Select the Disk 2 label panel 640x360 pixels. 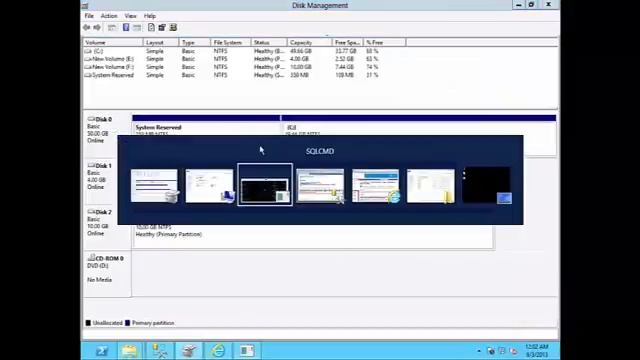click(107, 227)
